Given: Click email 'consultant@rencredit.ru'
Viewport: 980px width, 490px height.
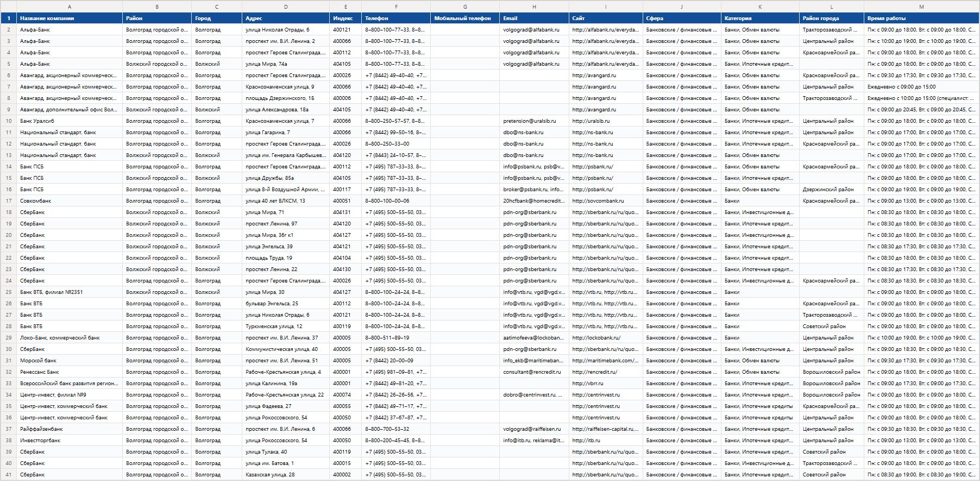Looking at the screenshot, I should pos(535,372).
